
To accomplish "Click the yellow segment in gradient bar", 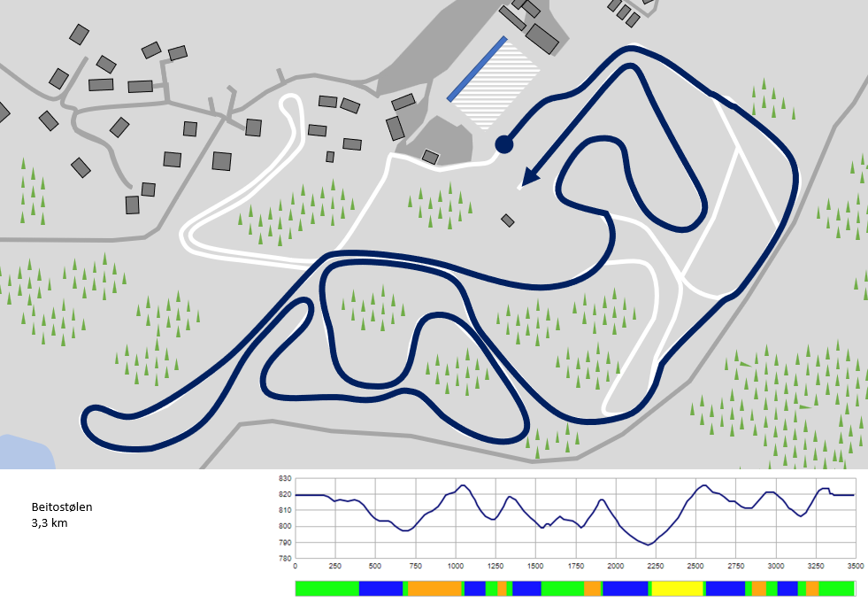I will pos(678,589).
